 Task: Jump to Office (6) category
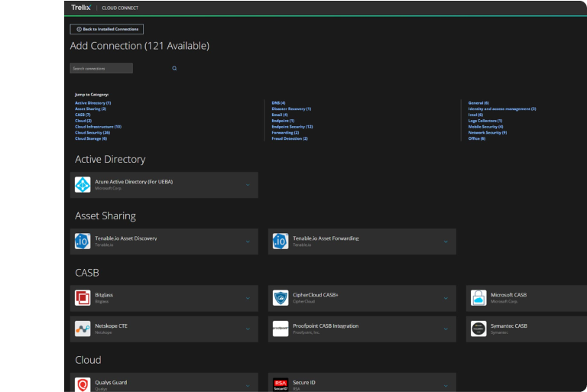coord(477,138)
